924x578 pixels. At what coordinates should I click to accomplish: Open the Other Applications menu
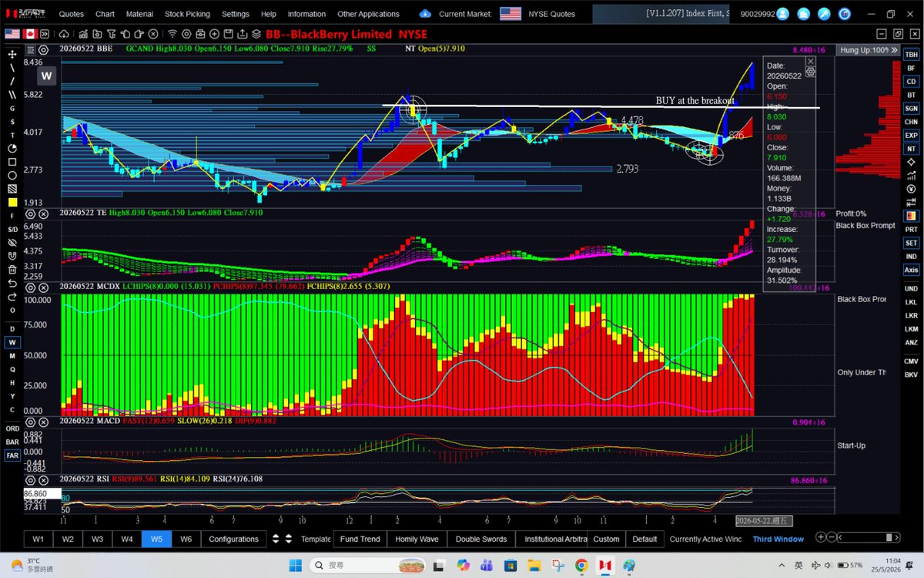point(368,14)
